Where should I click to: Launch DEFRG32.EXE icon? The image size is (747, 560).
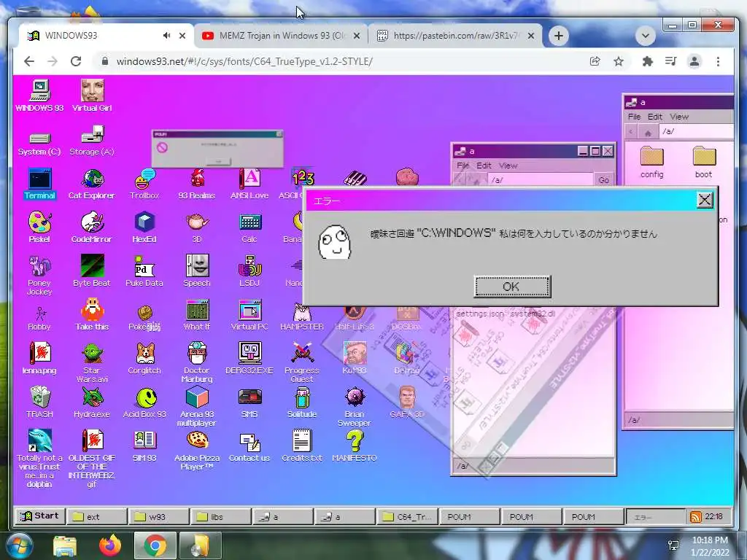(x=249, y=358)
